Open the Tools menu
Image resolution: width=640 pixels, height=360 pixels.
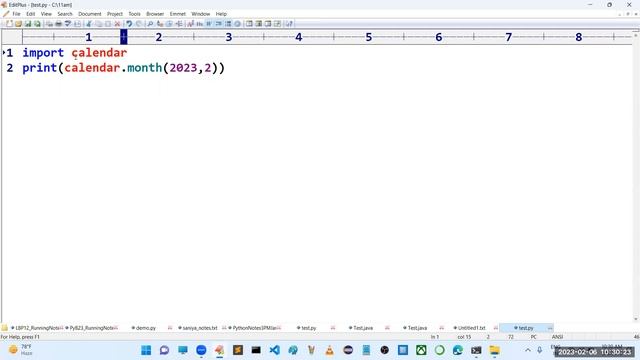pos(134,14)
